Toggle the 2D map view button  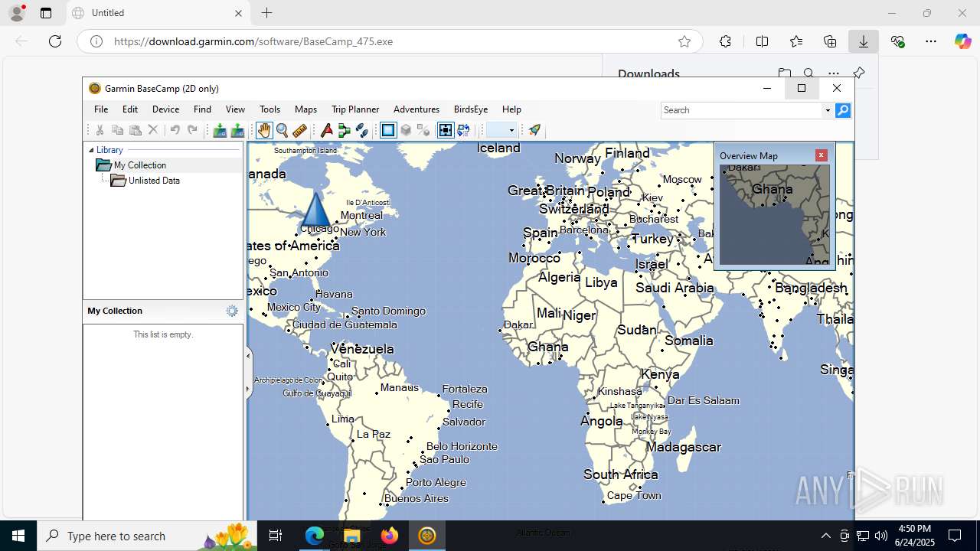[388, 130]
